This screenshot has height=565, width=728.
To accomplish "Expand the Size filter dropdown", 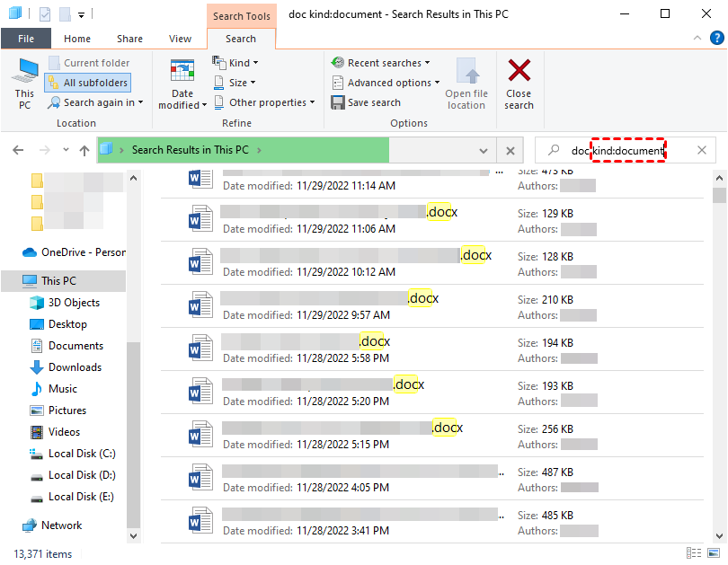I will point(235,83).
